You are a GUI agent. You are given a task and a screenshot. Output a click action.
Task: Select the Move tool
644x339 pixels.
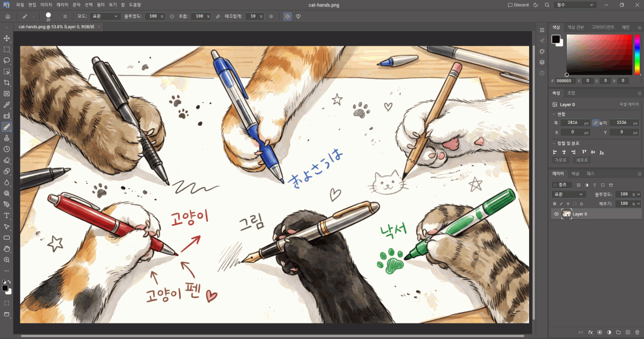point(7,38)
